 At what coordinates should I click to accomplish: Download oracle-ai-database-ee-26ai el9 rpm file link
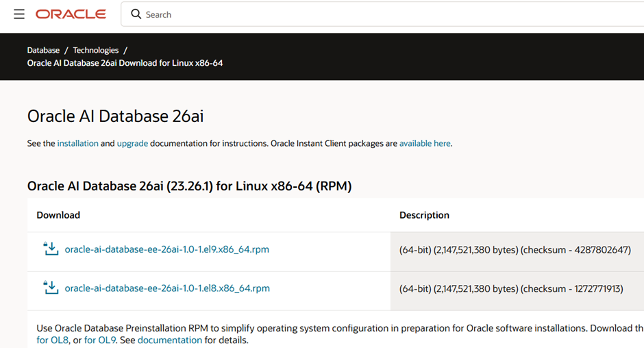click(x=166, y=249)
